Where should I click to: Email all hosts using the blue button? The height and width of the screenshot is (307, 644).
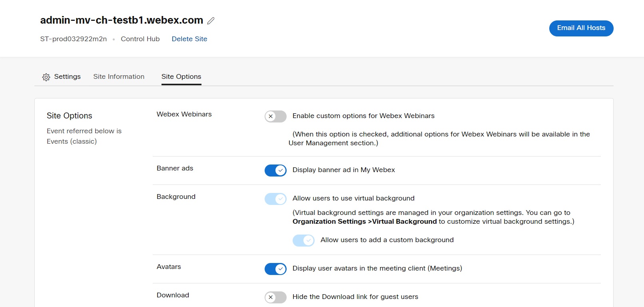[x=581, y=28]
